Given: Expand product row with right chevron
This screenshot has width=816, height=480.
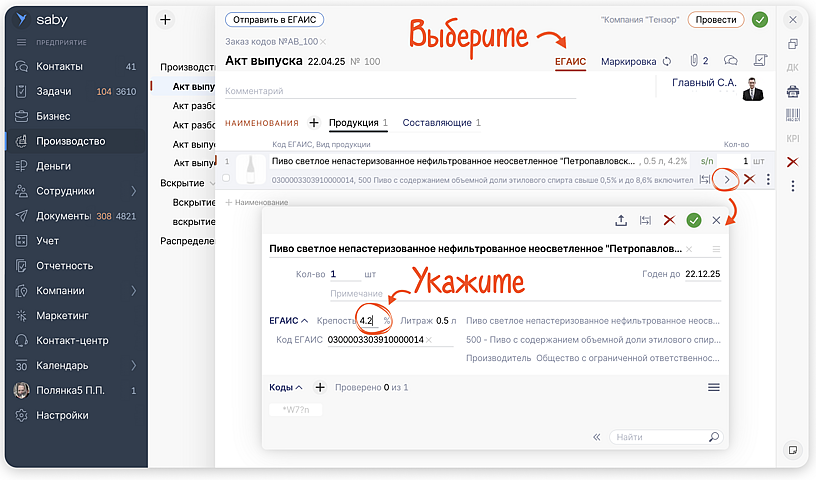Looking at the screenshot, I should click(727, 179).
